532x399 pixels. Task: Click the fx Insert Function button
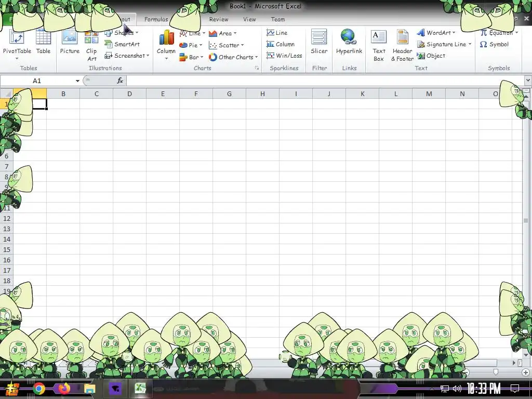120,81
